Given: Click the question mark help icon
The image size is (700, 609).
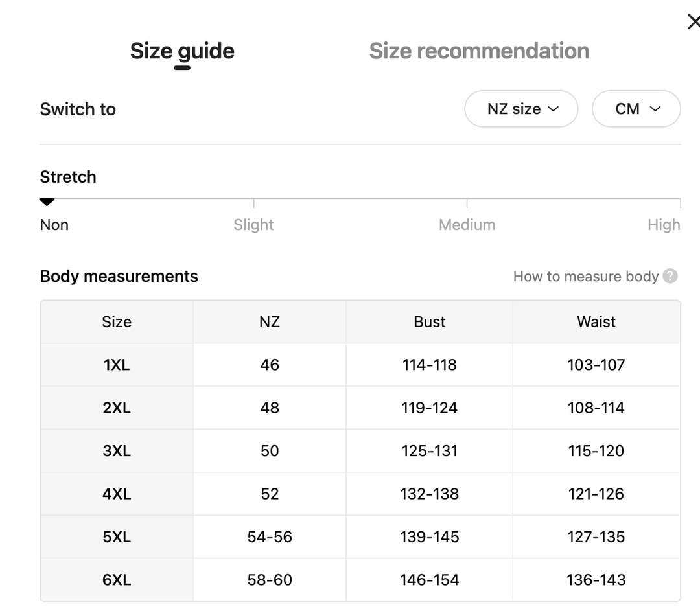Looking at the screenshot, I should point(670,276).
